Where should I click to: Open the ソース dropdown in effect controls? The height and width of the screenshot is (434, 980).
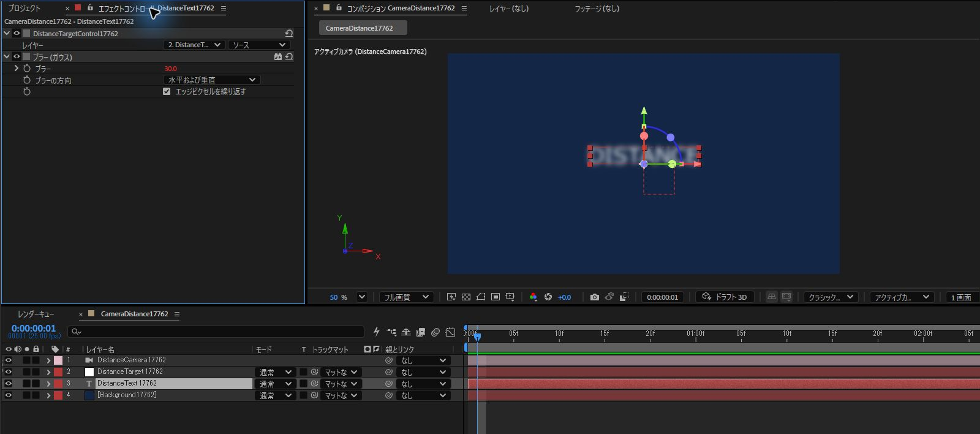click(258, 45)
